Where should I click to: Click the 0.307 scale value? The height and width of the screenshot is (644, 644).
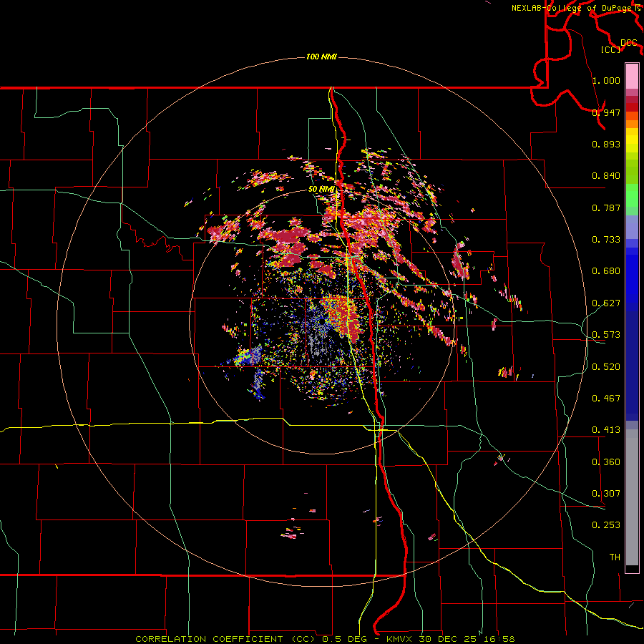[x=606, y=494]
